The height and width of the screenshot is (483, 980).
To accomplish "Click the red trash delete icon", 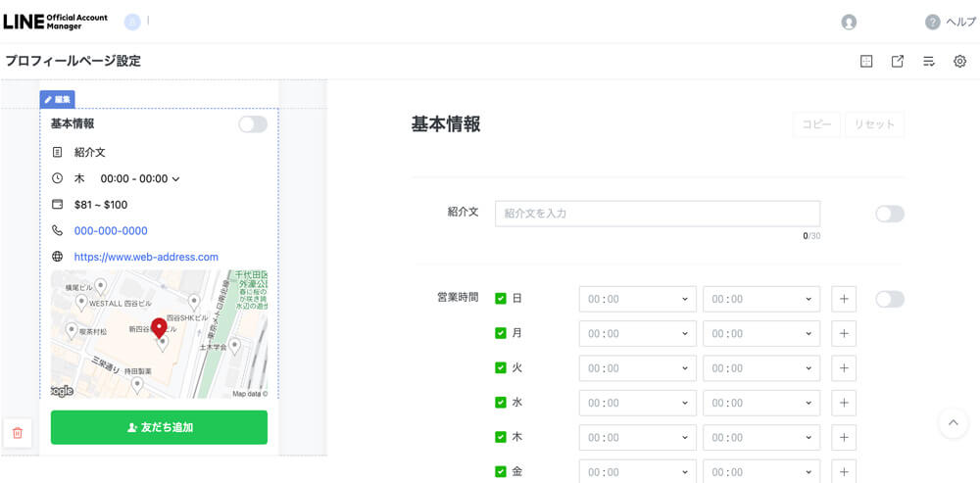I will (18, 432).
